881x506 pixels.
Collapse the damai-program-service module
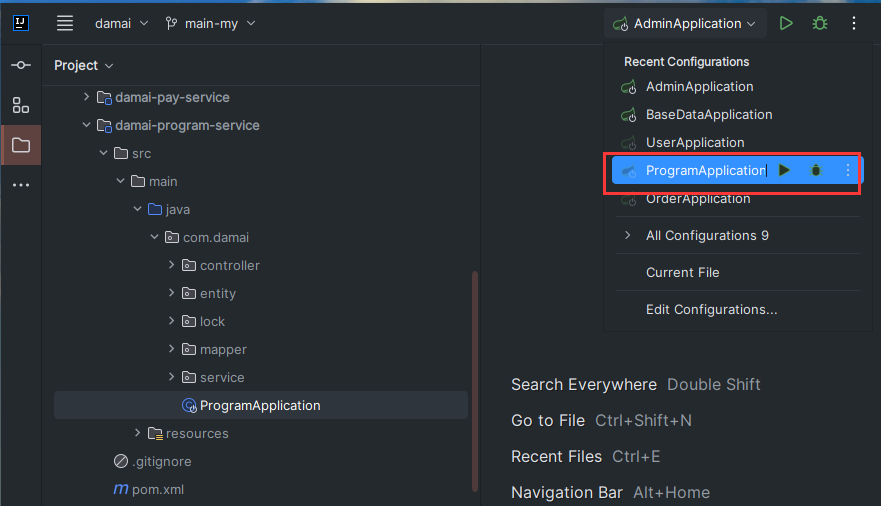[86, 125]
